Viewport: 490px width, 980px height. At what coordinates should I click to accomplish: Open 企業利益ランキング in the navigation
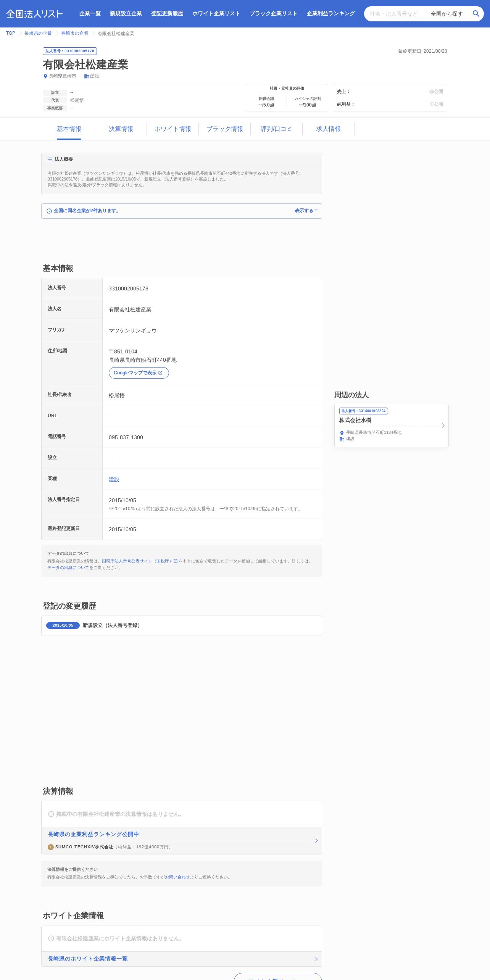[331, 14]
